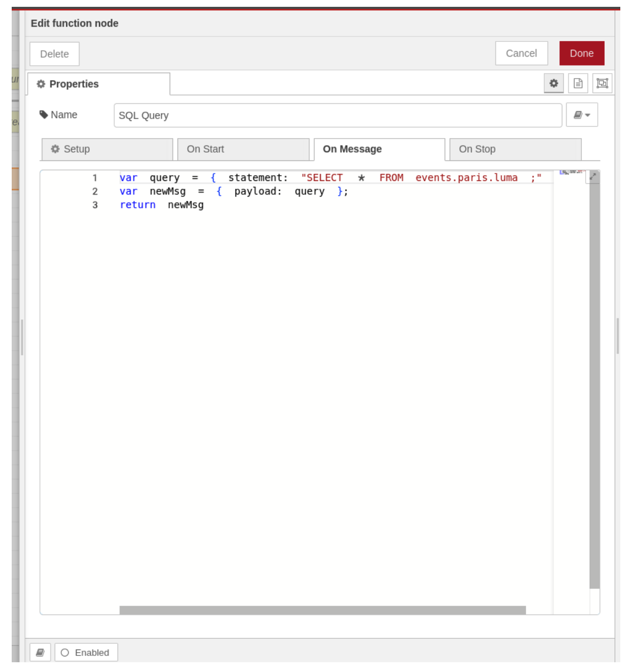Screen dimensions: 632x672
Task: Cancel editing the function node
Action: (521, 54)
